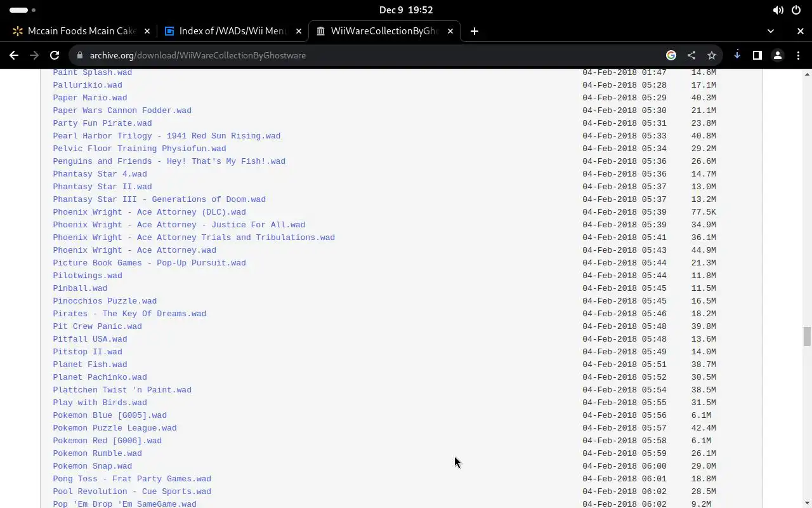This screenshot has width=812, height=508.
Task: Download Phoenix Wright Trials and Tribulations.wad
Action: pyautogui.click(x=193, y=237)
